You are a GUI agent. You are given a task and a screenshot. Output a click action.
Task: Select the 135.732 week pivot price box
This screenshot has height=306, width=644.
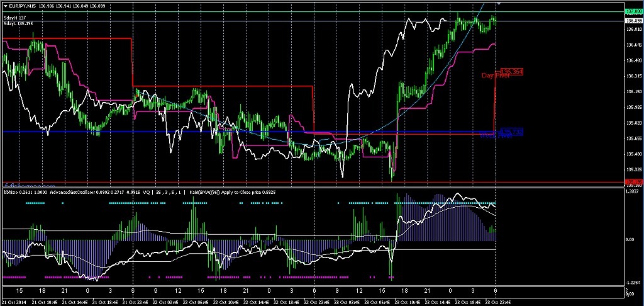[512, 132]
